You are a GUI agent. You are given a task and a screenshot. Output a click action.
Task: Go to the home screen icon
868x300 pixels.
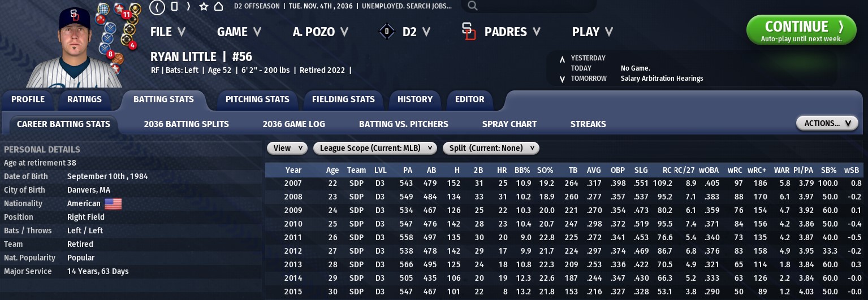click(218, 7)
